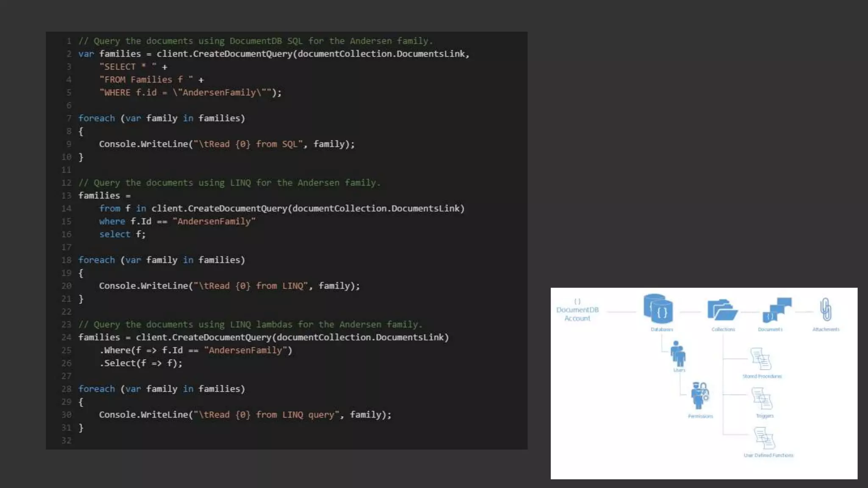Click the DocumentDB Account label

coord(577,314)
